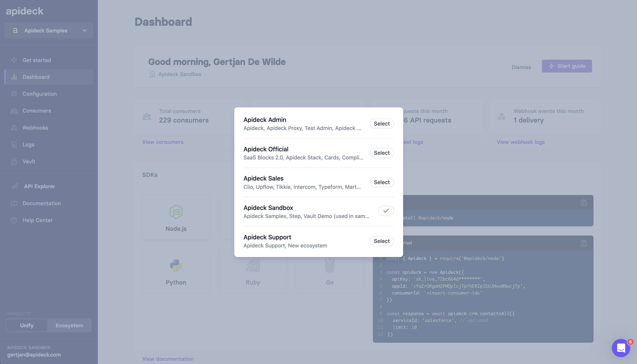Click the Configuration sliders icon

point(14,94)
